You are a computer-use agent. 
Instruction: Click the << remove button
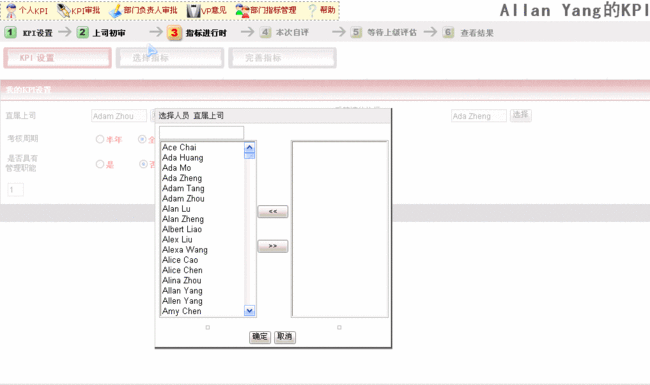[273, 211]
